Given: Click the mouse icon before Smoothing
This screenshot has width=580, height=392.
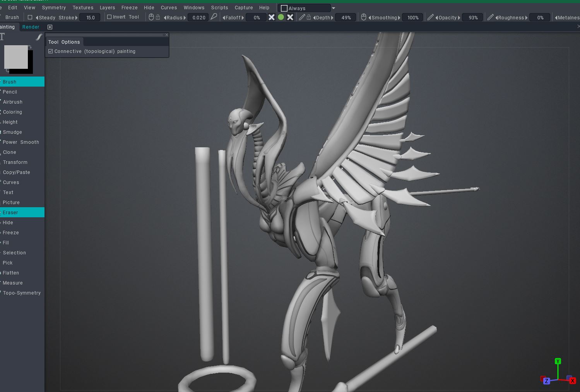Looking at the screenshot, I should point(363,17).
